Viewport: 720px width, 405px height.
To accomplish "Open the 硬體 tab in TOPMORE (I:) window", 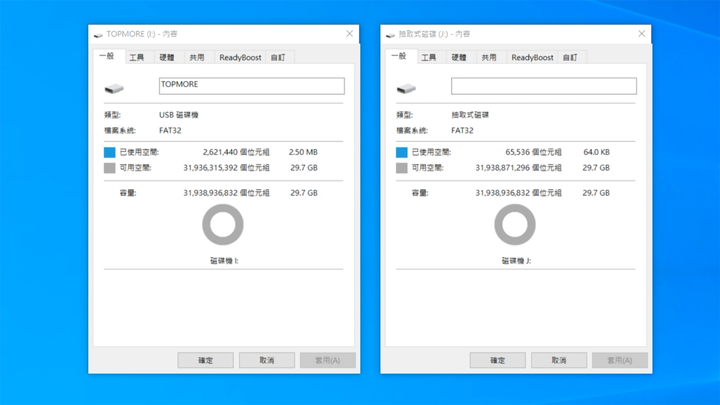I will point(167,57).
